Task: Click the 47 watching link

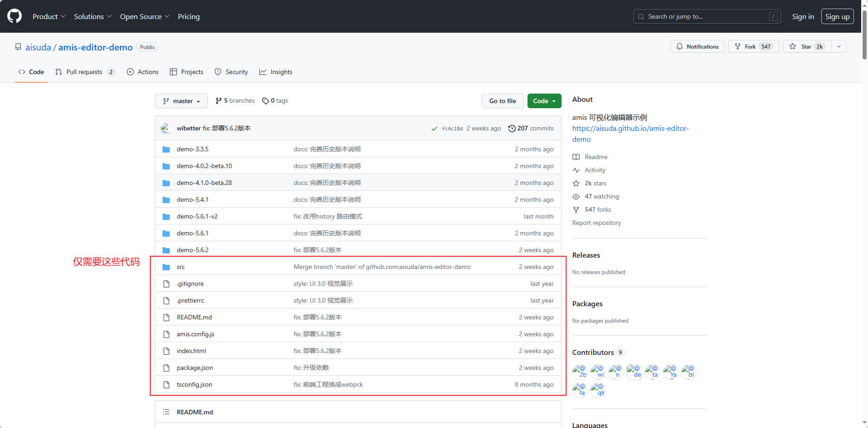Action: (596, 196)
